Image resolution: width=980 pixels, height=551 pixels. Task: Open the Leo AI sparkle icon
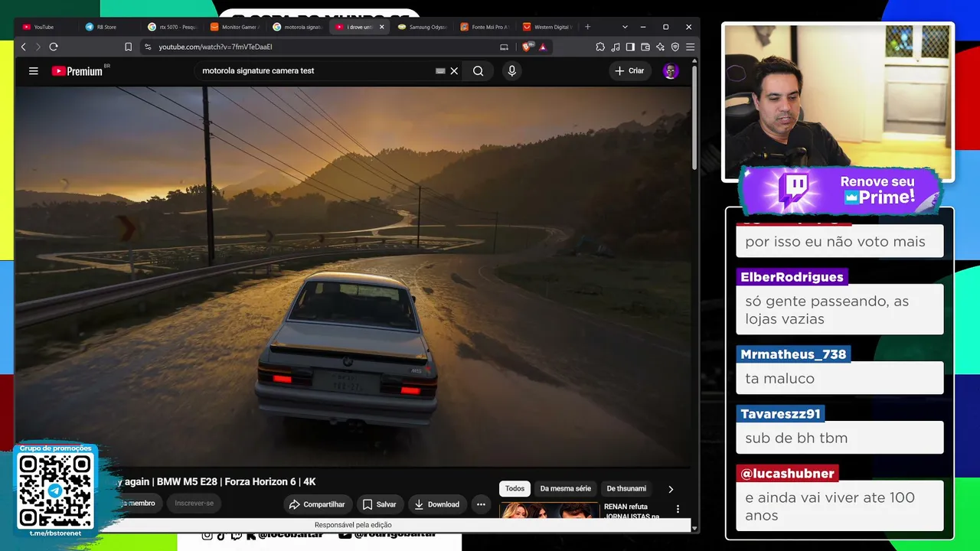pyautogui.click(x=660, y=47)
